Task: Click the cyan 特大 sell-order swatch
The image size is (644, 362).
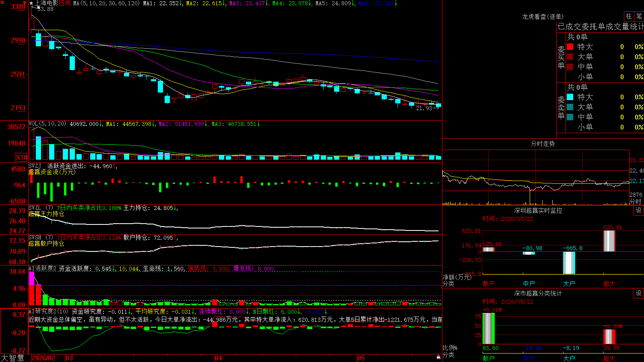Action: (x=570, y=97)
